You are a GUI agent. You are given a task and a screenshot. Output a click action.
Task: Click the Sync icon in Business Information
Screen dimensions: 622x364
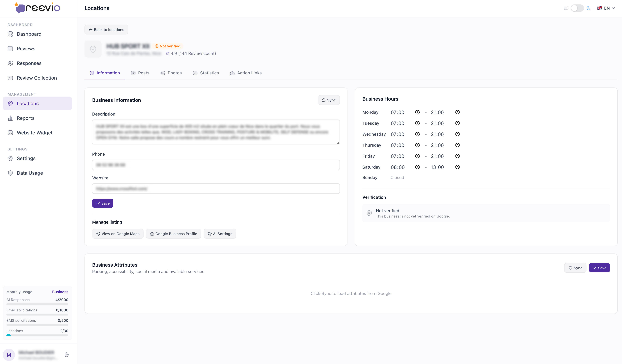[324, 100]
